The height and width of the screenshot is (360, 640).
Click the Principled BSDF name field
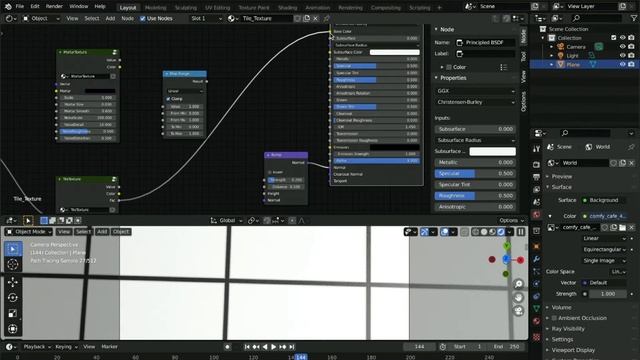(485, 42)
